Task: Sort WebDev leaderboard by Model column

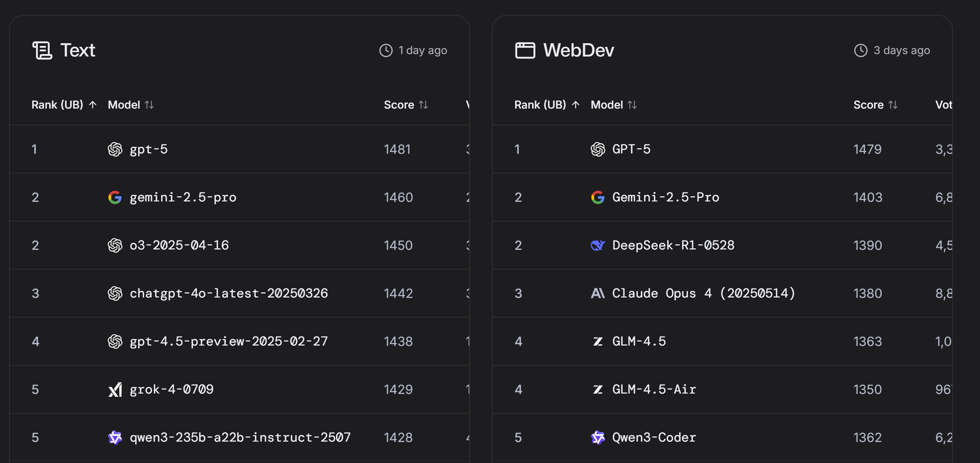Action: (x=613, y=105)
